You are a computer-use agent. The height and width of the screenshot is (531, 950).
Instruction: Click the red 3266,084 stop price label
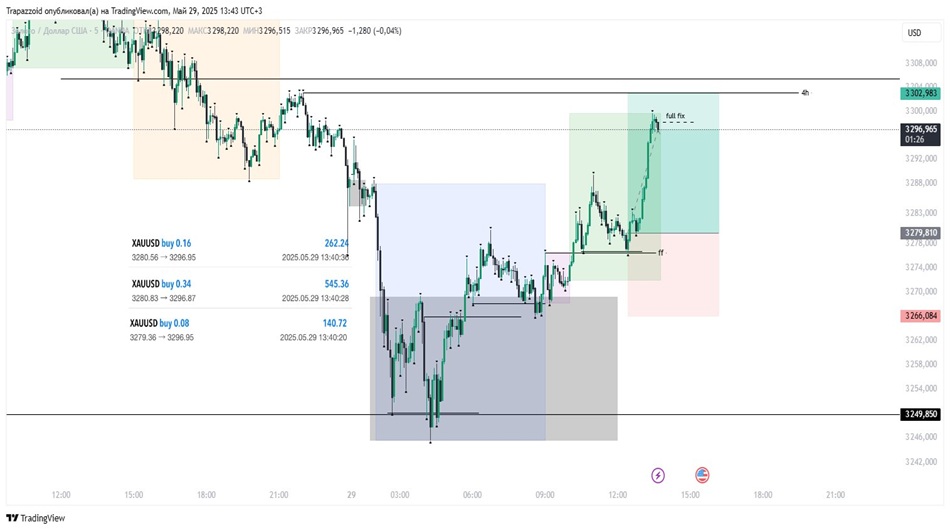(x=920, y=316)
